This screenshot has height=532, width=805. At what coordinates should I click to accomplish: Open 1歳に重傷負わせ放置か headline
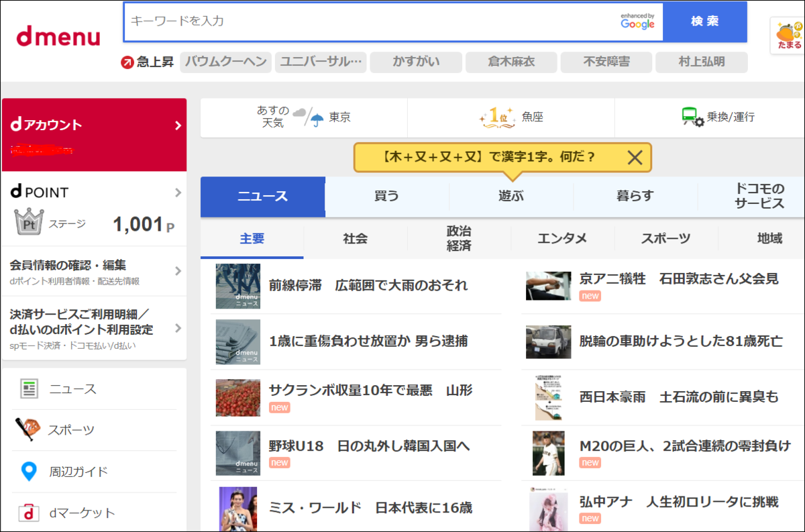click(x=368, y=341)
